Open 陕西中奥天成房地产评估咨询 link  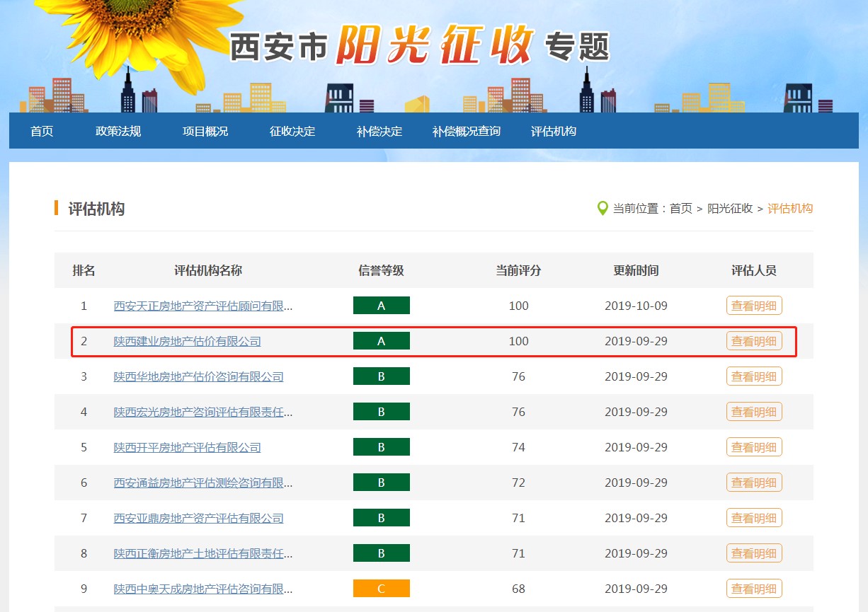click(x=203, y=589)
